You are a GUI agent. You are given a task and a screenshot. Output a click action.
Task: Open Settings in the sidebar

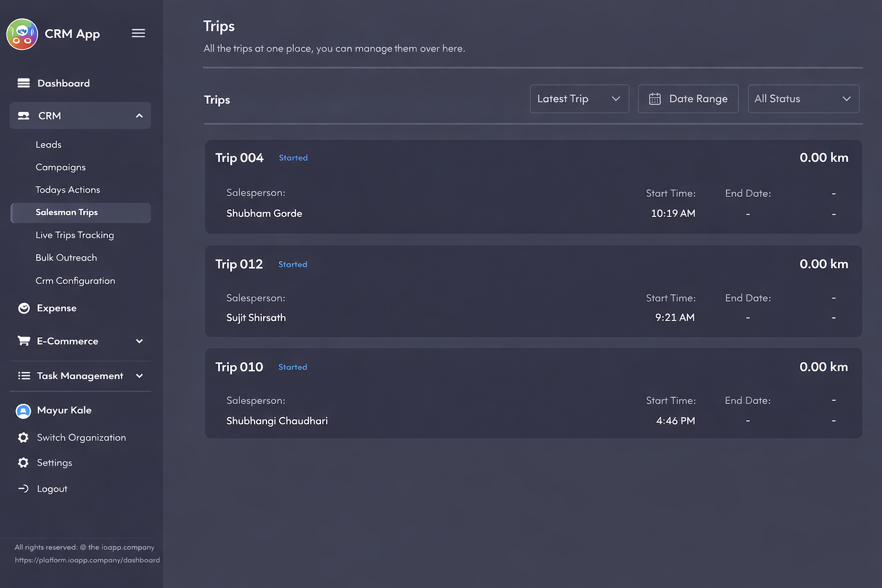point(55,463)
